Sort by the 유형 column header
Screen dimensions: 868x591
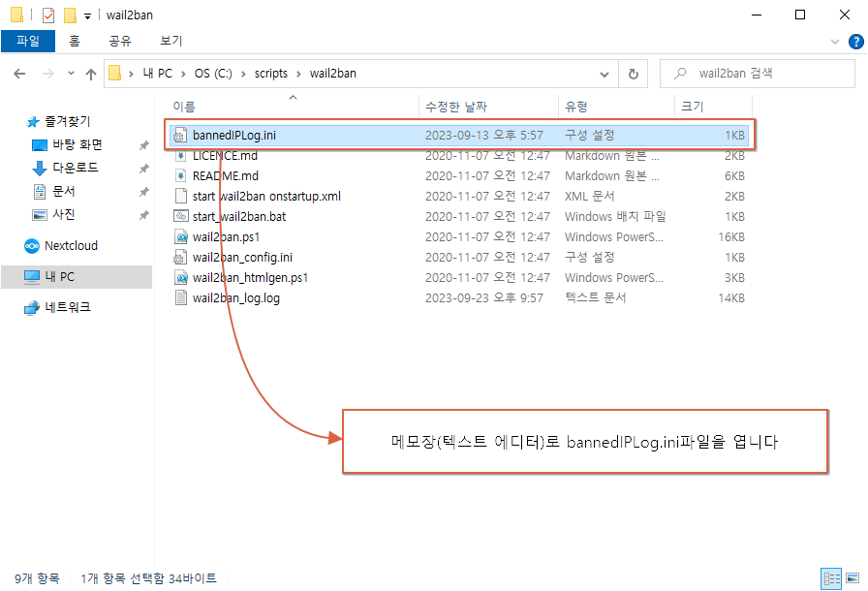[576, 107]
